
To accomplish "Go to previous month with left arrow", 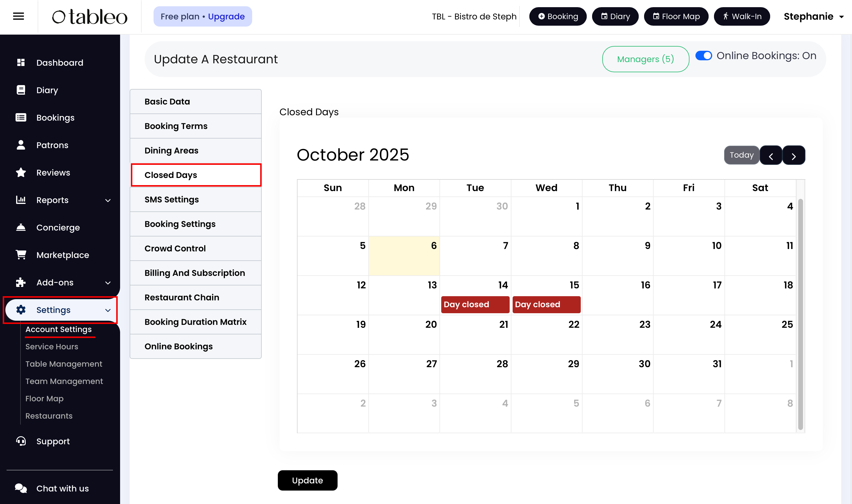I will click(x=770, y=156).
